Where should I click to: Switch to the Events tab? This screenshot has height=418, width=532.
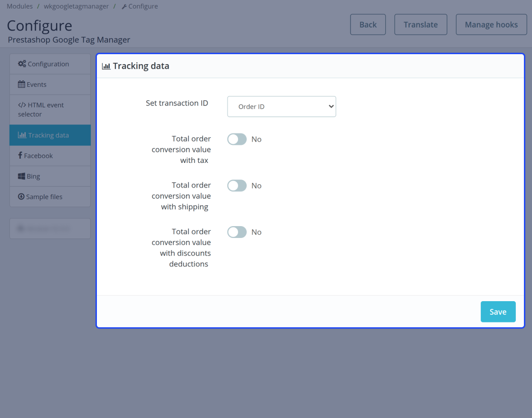pyautogui.click(x=50, y=85)
